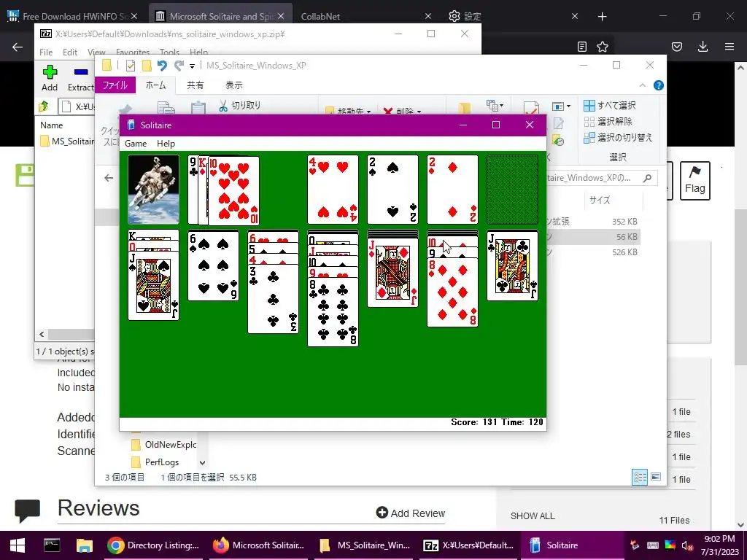
Task: Open the browser hamburger menu
Action: [x=729, y=47]
